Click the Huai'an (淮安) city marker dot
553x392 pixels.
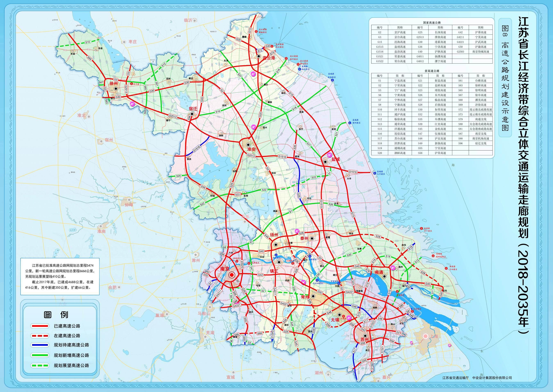click(248, 145)
